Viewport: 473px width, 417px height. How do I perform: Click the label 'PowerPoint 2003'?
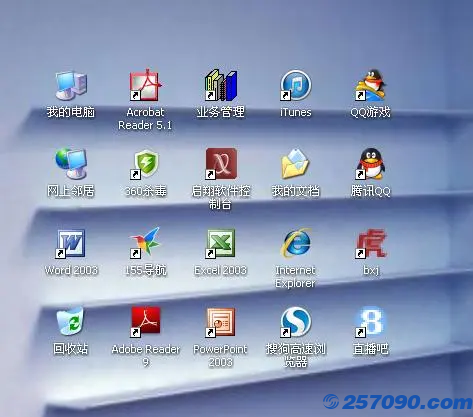220,355
